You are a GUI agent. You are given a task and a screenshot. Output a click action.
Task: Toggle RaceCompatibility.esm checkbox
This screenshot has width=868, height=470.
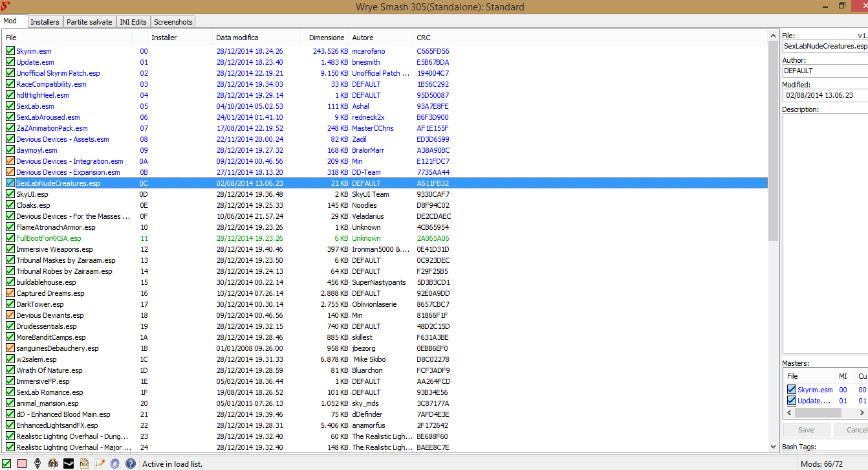pos(10,84)
